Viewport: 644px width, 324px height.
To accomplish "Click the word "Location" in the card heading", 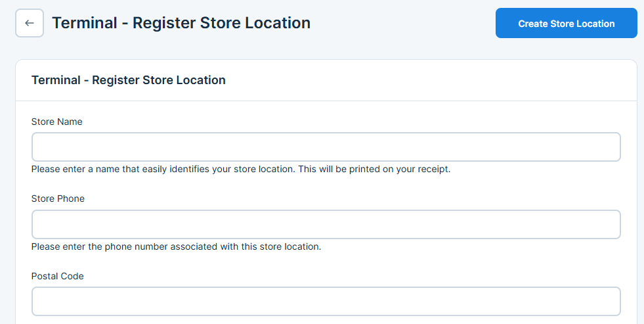I will [202, 80].
